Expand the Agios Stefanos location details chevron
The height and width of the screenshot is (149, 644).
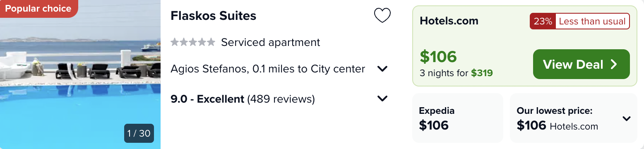382,69
